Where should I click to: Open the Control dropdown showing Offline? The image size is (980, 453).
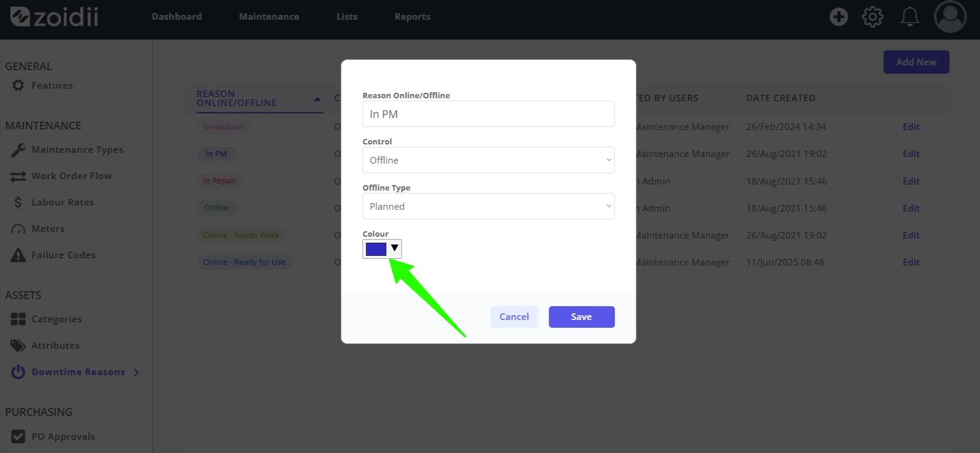488,160
